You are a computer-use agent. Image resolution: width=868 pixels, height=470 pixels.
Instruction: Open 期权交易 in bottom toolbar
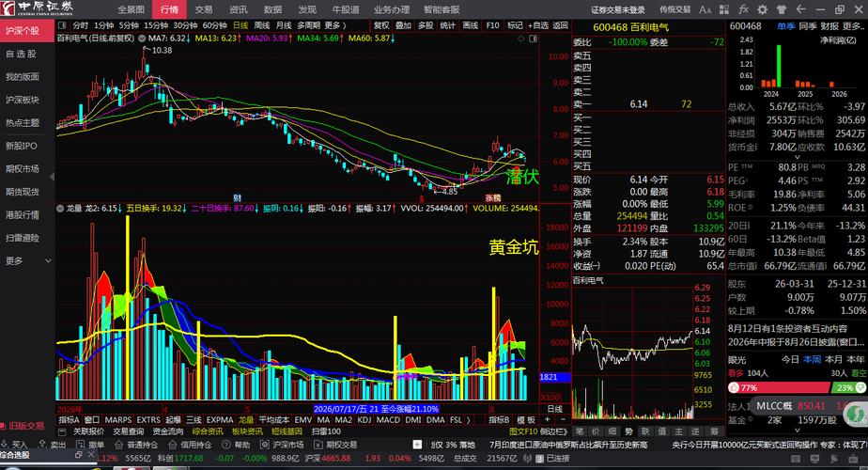[335, 445]
